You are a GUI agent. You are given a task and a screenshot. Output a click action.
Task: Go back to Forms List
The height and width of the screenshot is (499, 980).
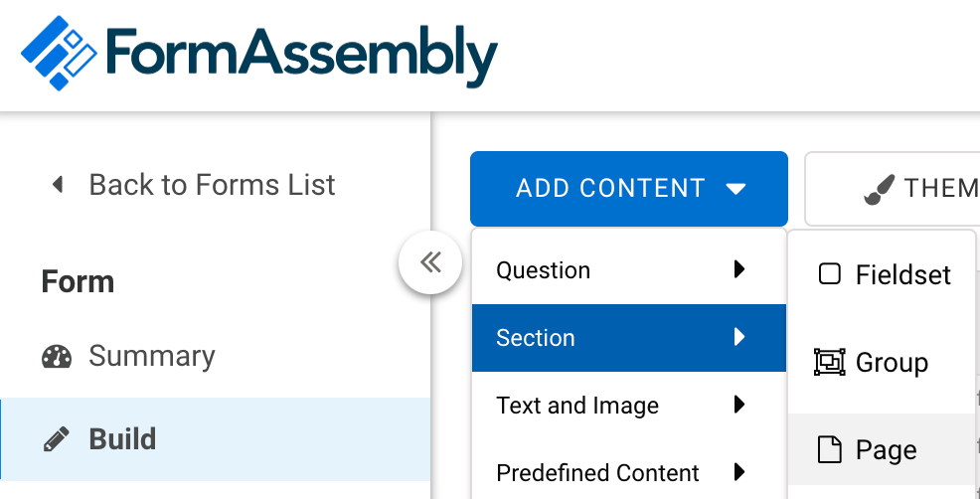pyautogui.click(x=194, y=185)
